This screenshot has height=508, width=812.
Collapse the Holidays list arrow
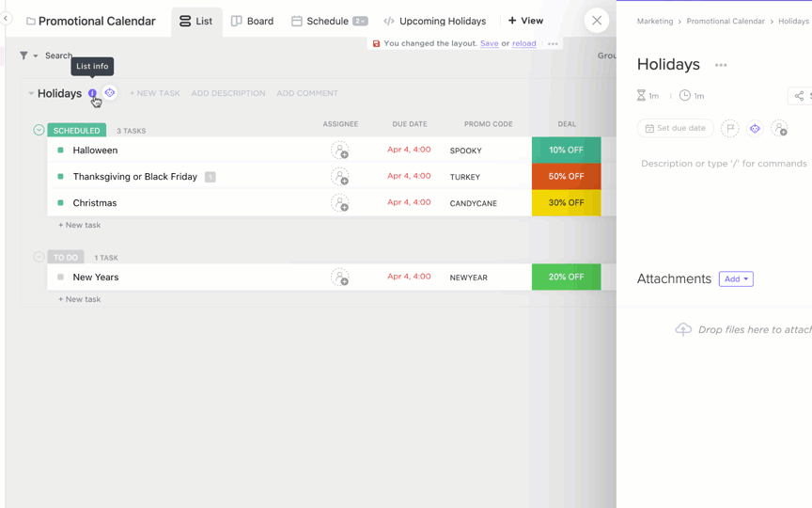pos(31,93)
